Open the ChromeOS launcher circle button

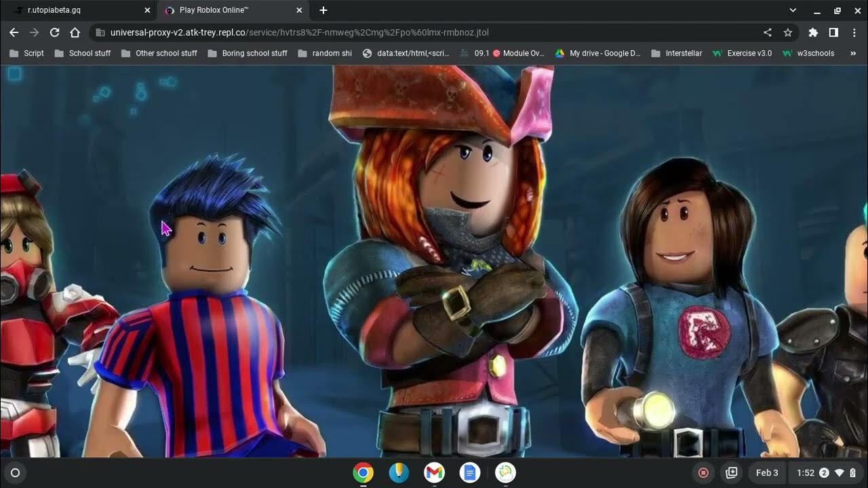pos(16,473)
